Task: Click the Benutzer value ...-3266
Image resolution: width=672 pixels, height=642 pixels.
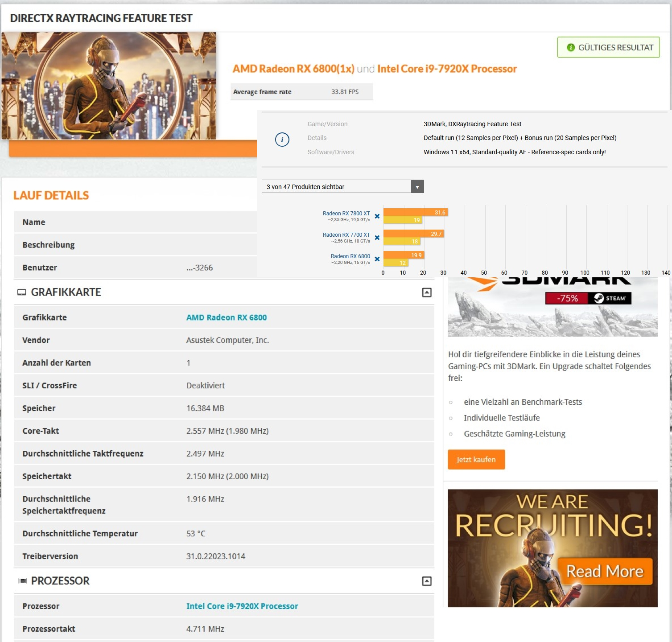Action: pyautogui.click(x=200, y=268)
